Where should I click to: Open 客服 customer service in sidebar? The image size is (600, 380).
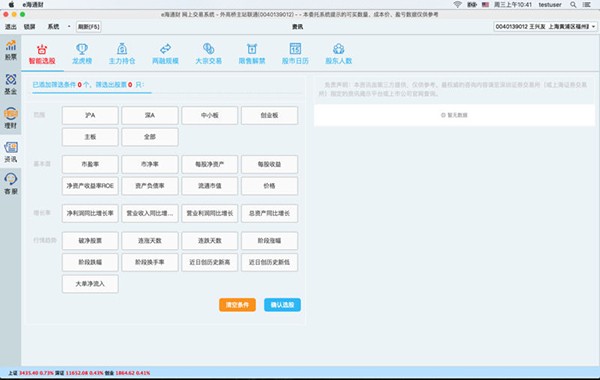pos(11,184)
